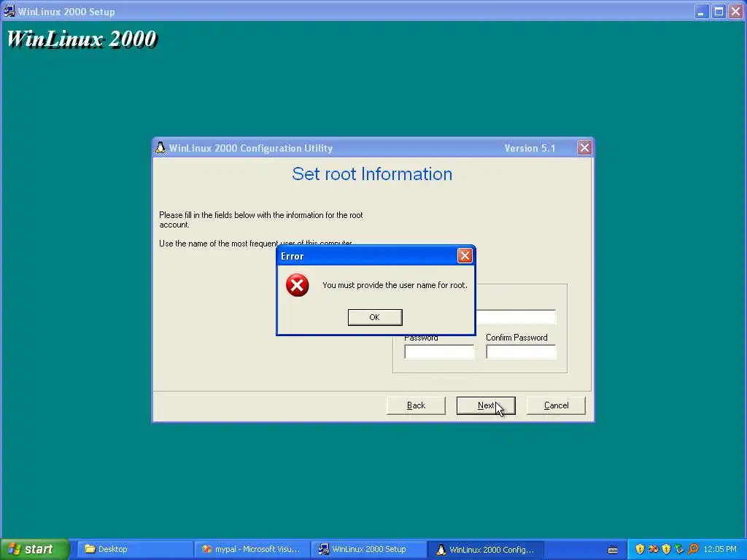Minimize the WinLinux 2000 Setup window
This screenshot has height=560, width=747.
tap(701, 12)
